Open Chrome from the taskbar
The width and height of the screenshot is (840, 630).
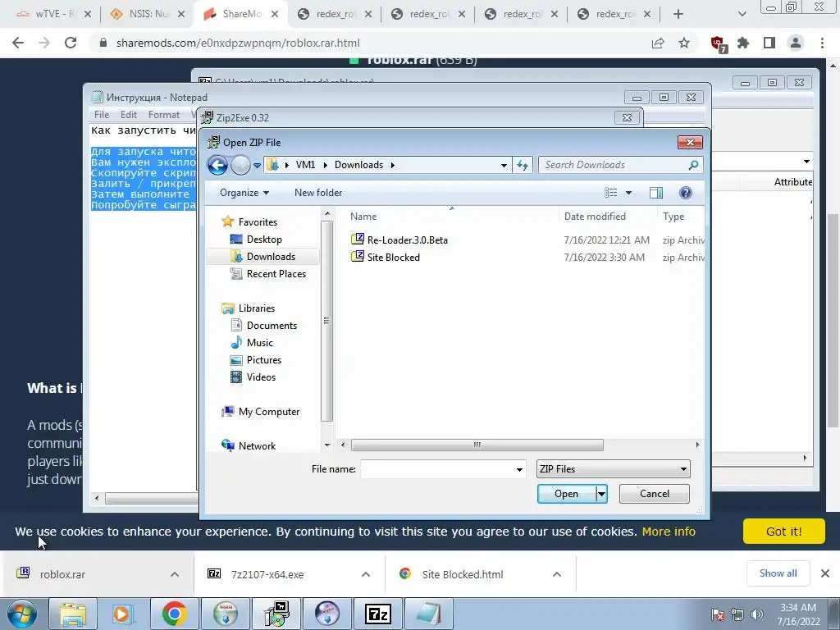point(174,614)
